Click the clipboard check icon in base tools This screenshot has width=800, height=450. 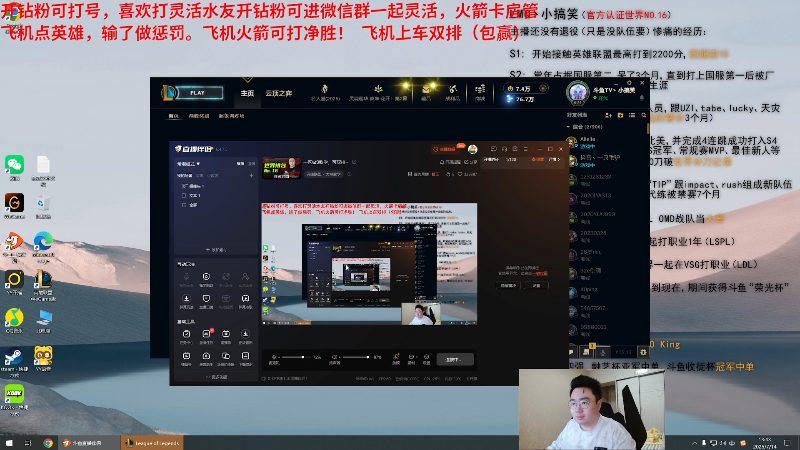186,334
